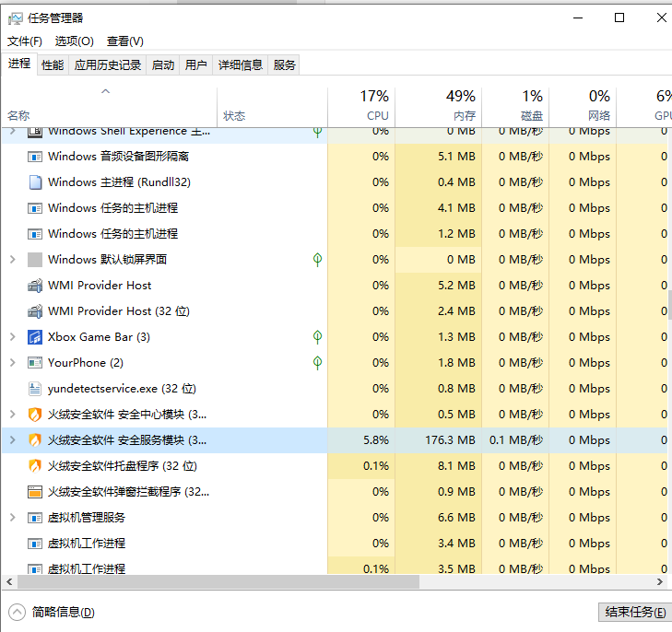
Task: Select the 虚拟机管理服务 row name
Action: pos(86,517)
